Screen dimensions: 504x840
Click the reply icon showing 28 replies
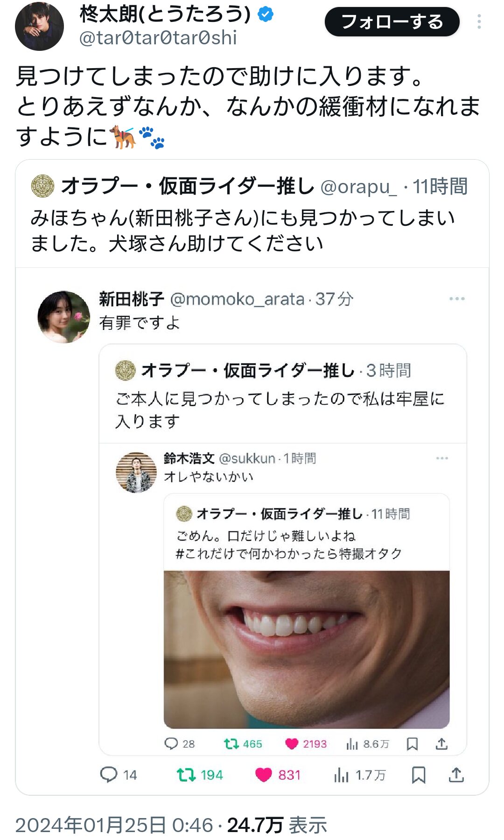click(171, 743)
